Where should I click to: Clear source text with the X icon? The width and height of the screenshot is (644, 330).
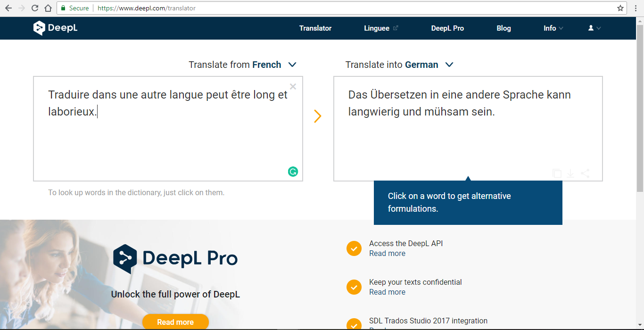293,86
